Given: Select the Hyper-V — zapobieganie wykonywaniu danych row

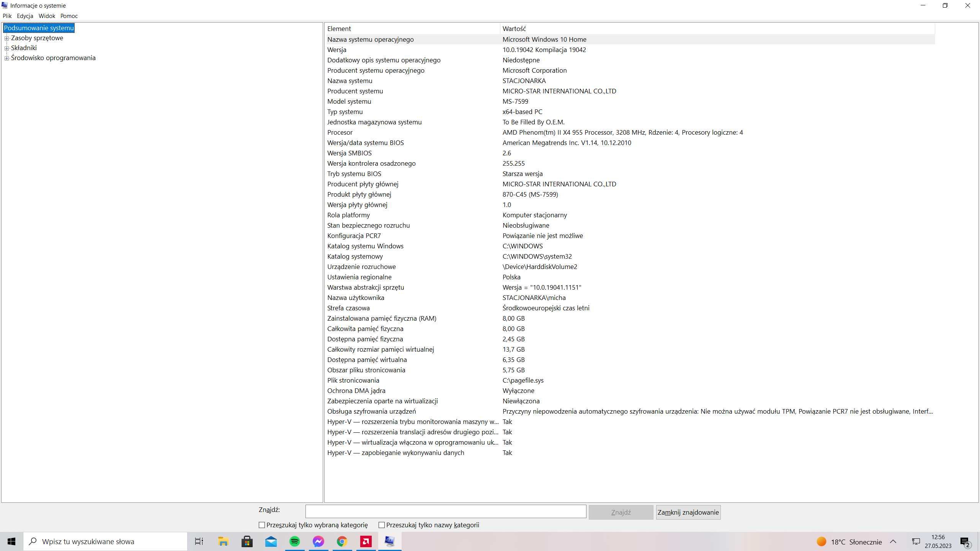Looking at the screenshot, I should coord(630,453).
